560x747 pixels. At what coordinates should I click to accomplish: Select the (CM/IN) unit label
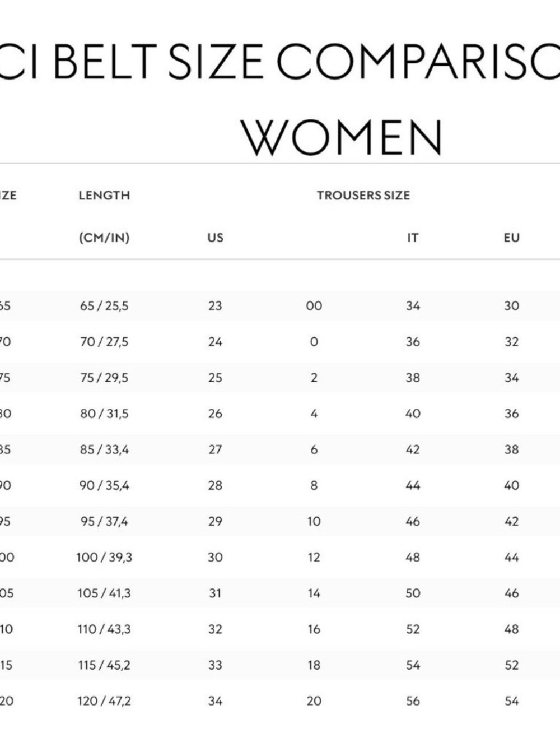point(104,238)
